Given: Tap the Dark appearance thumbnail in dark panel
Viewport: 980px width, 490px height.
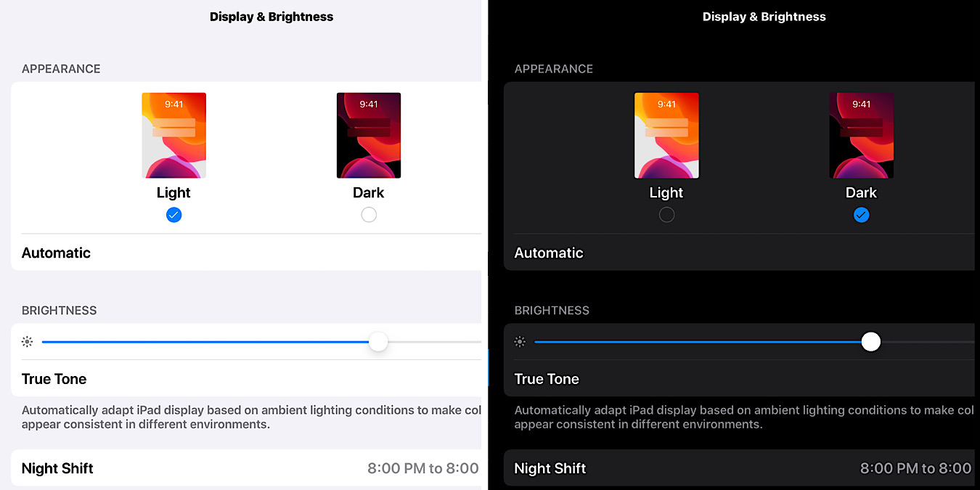Looking at the screenshot, I should click(861, 135).
